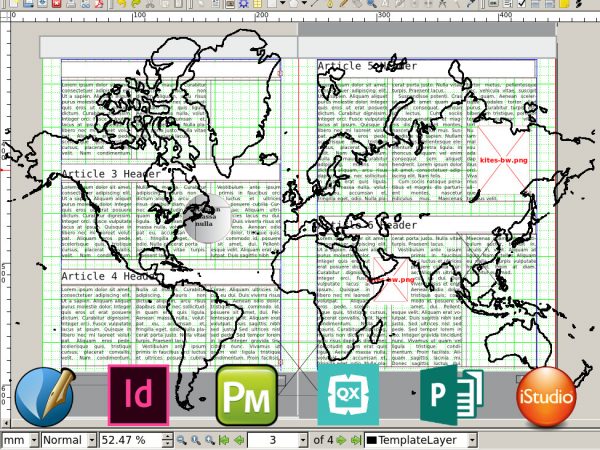Select the Article 4 Header text frame
The width and height of the screenshot is (600, 450).
[171, 276]
